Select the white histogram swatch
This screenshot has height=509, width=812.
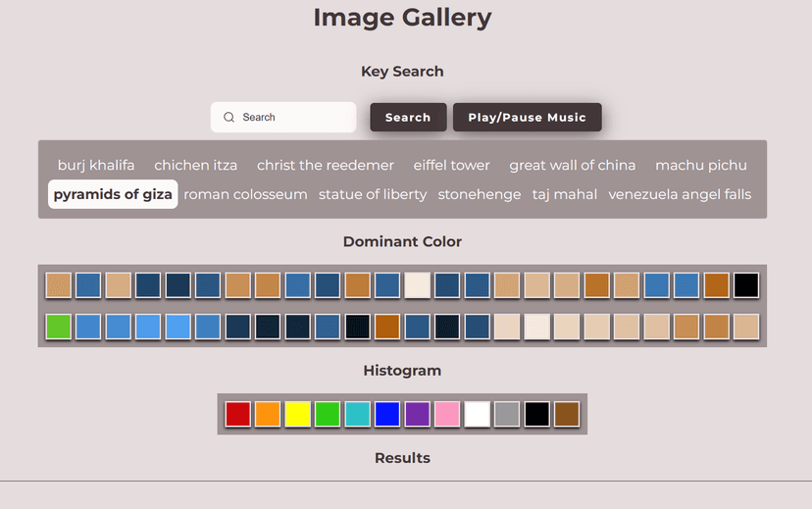477,414
